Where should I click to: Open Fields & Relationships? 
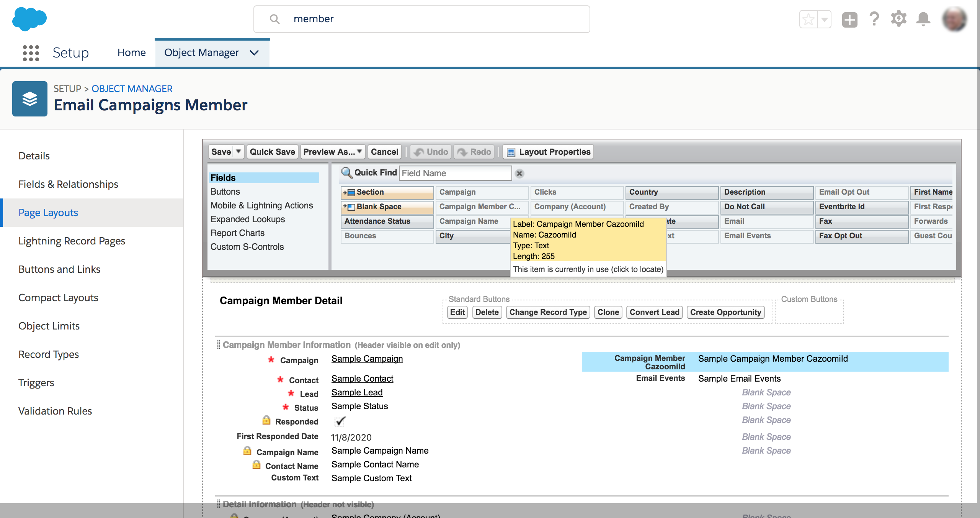pos(68,184)
